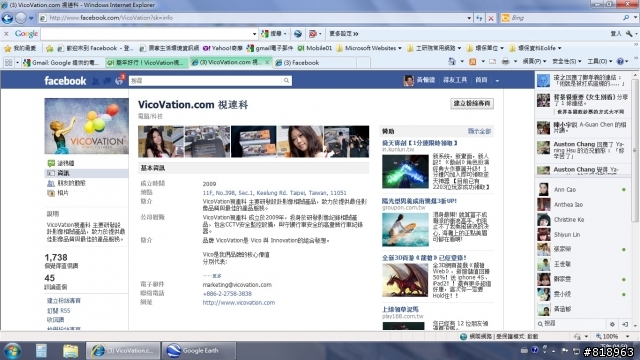
Task: Open the dragon advertisement image
Action: 405,280
